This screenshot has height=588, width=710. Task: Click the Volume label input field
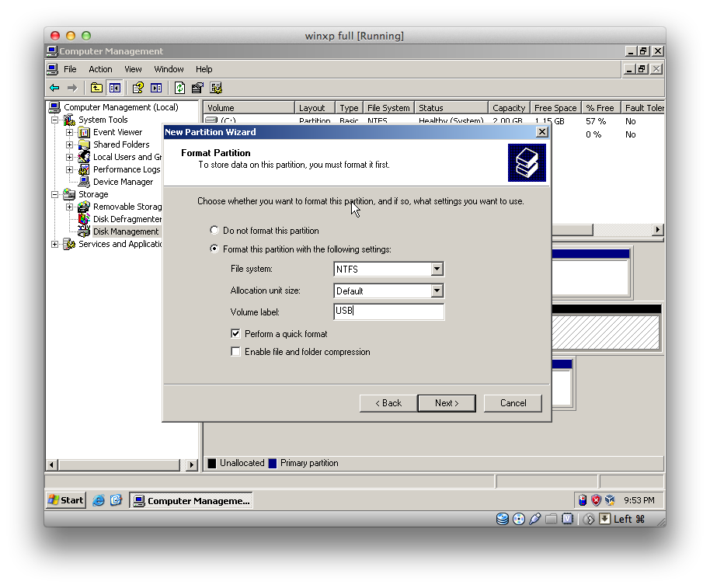[x=389, y=311]
